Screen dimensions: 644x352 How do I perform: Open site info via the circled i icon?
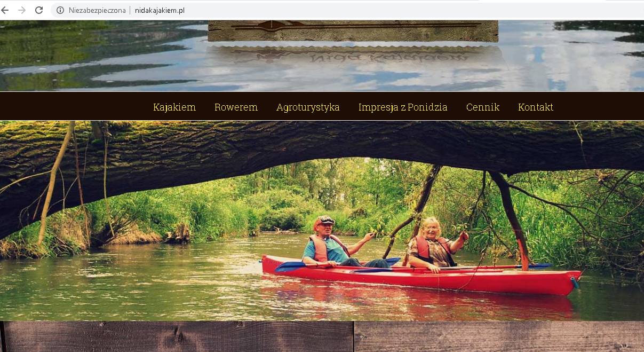(x=60, y=10)
